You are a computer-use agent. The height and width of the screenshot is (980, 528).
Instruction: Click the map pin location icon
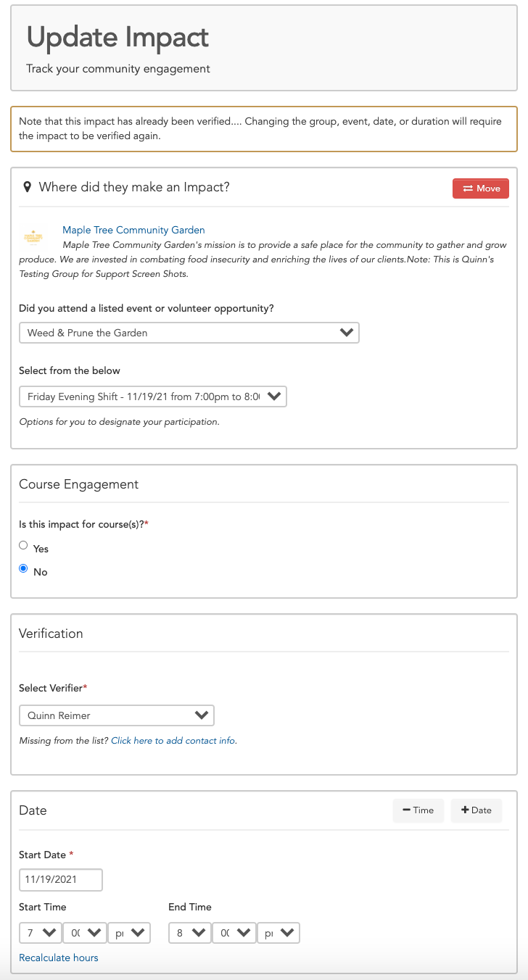(28, 187)
